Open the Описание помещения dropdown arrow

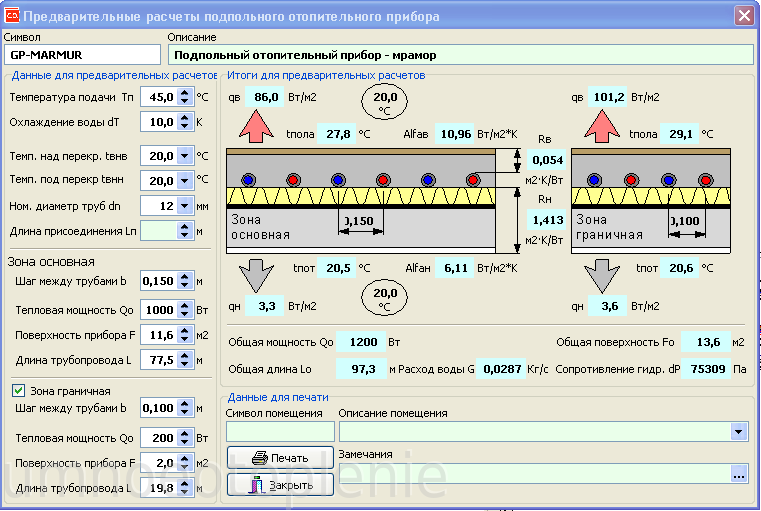739,431
